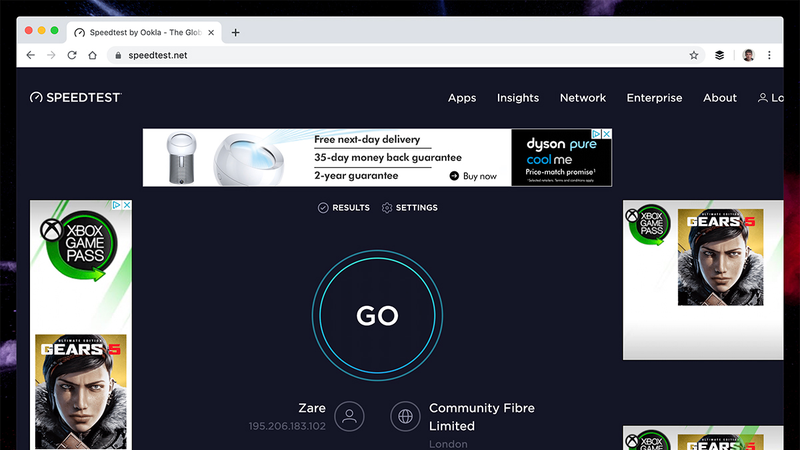Close the left Xbox Game Pass ad
Image resolution: width=800 pixels, height=450 pixels.
tap(127, 205)
